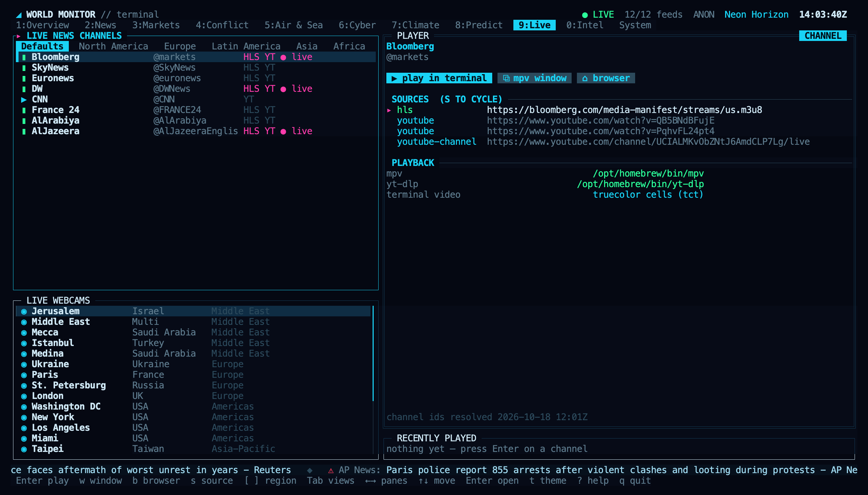Click the green status marker beside Euronews
This screenshot has width=868, height=495.
click(24, 78)
